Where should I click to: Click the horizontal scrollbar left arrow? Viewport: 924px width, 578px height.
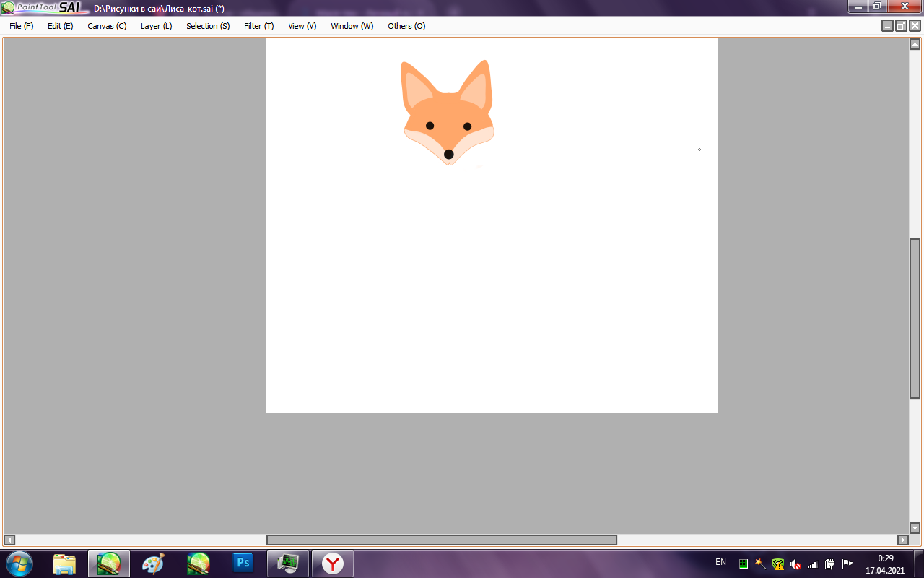coord(9,540)
